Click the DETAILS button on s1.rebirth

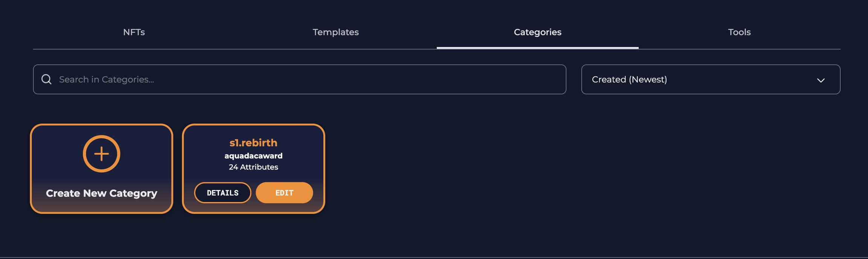click(222, 193)
